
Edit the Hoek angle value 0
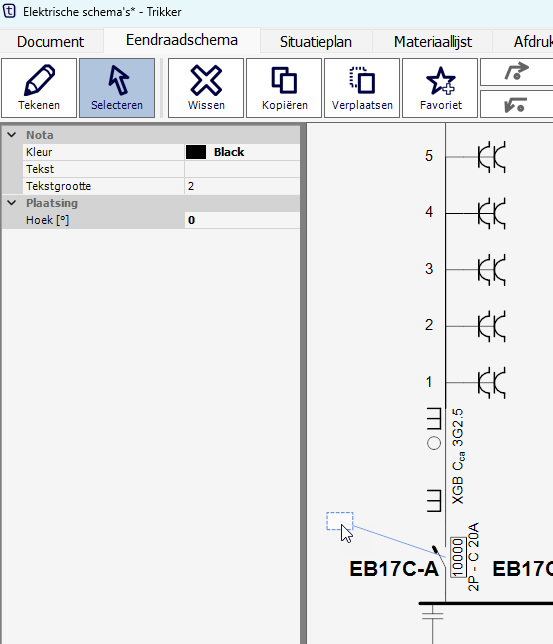(x=242, y=220)
